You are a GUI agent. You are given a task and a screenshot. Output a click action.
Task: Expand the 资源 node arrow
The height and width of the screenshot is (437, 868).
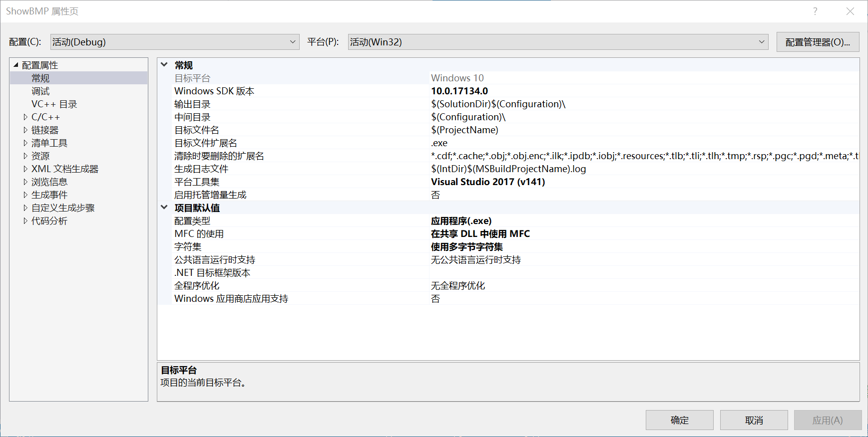click(x=25, y=156)
